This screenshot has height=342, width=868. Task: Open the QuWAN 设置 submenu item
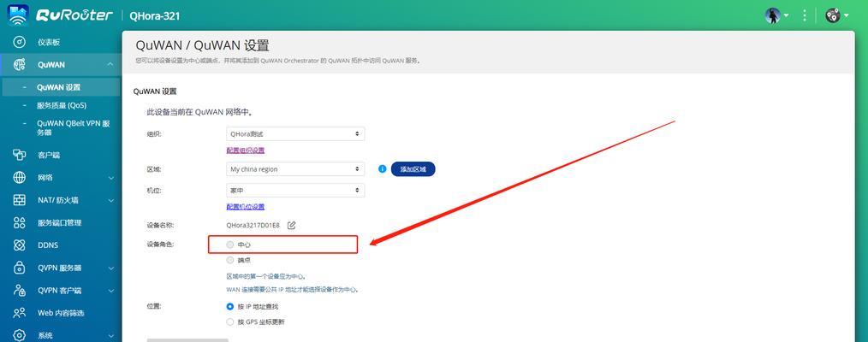point(60,87)
